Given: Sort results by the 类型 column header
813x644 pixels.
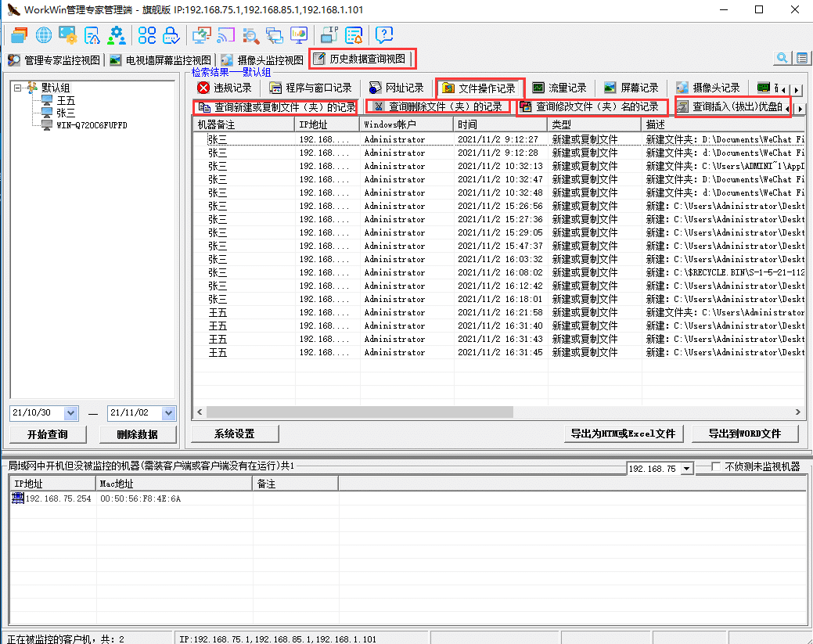Looking at the screenshot, I should [x=594, y=124].
